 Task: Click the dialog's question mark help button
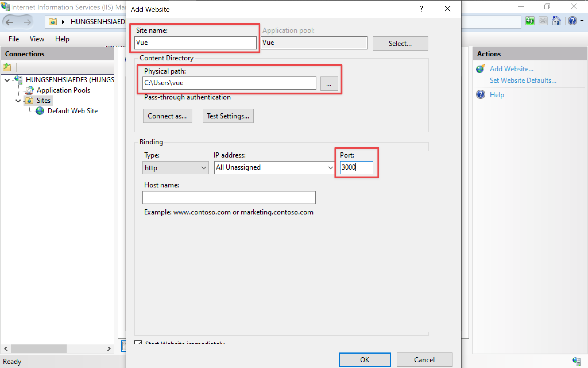click(421, 9)
